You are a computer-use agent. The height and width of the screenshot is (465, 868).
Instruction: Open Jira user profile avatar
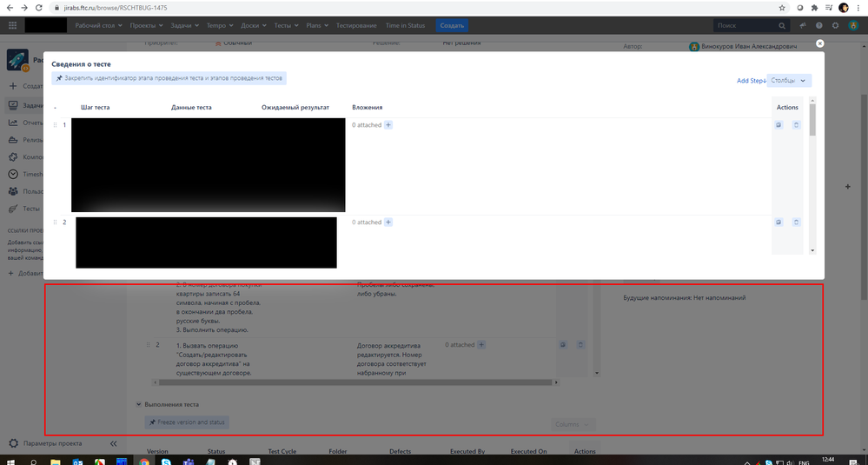tap(853, 25)
